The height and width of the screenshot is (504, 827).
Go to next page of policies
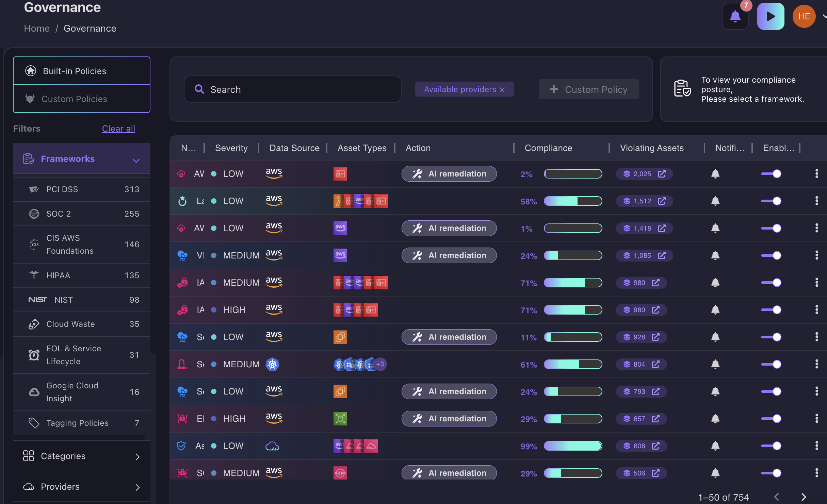tap(804, 497)
